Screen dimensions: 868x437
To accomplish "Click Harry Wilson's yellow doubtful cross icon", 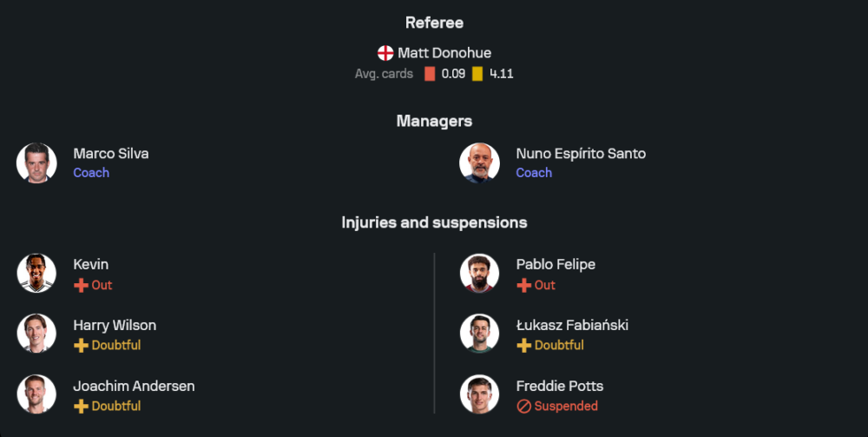I will tap(81, 345).
